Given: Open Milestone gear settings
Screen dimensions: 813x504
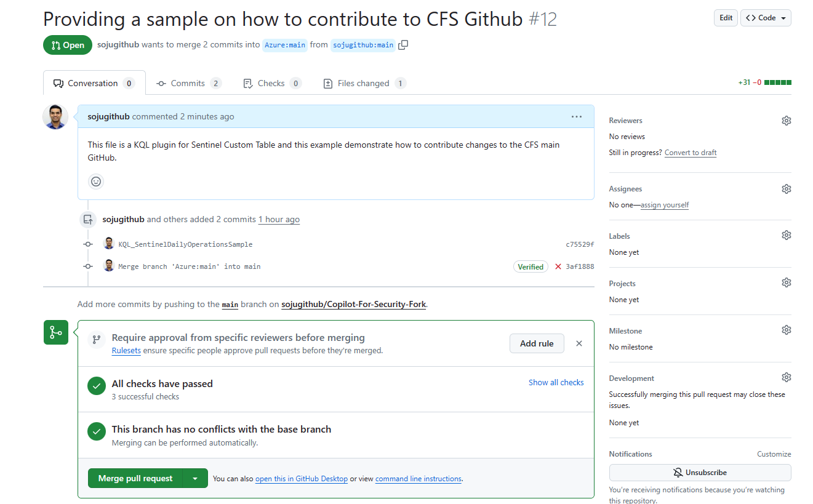Looking at the screenshot, I should [x=786, y=330].
